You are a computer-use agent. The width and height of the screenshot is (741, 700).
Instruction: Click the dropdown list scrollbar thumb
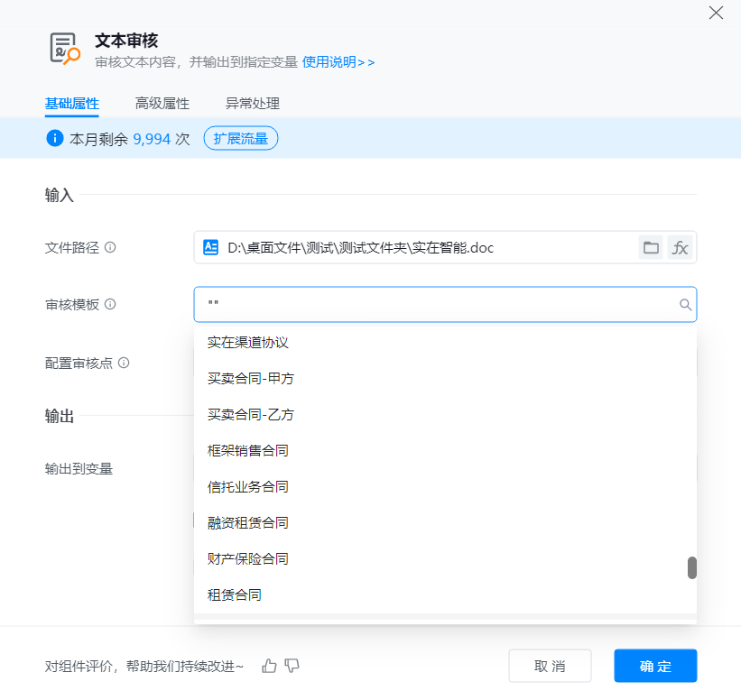(x=692, y=567)
